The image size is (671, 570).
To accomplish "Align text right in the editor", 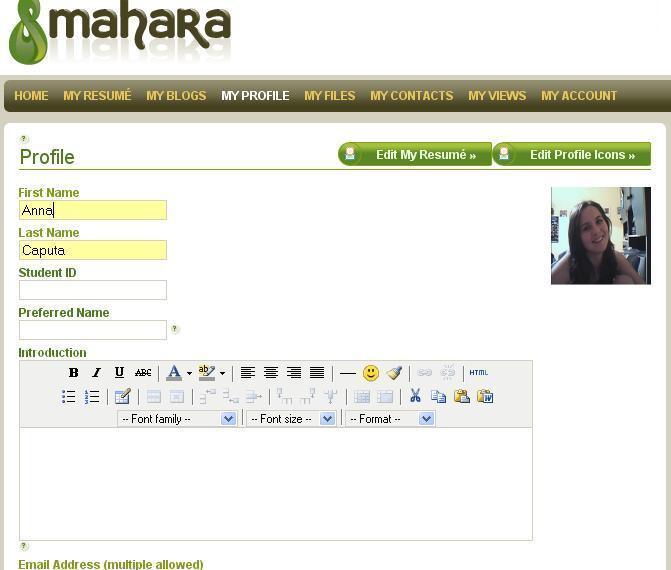I will point(294,373).
